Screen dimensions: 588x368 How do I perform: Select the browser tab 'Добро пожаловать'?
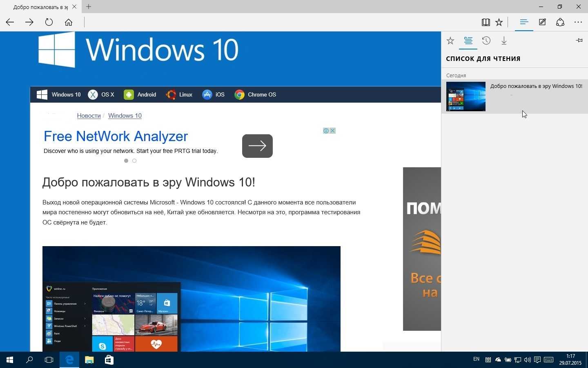pyautogui.click(x=40, y=7)
